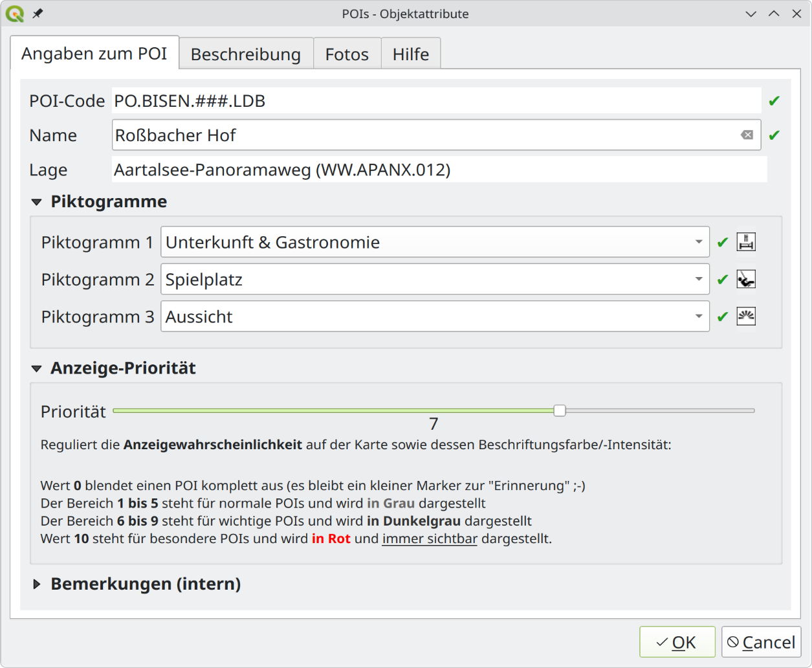Viewport: 812px width, 668px height.
Task: Open the Piktogramm 3 Aussicht dropdown
Action: pos(435,317)
